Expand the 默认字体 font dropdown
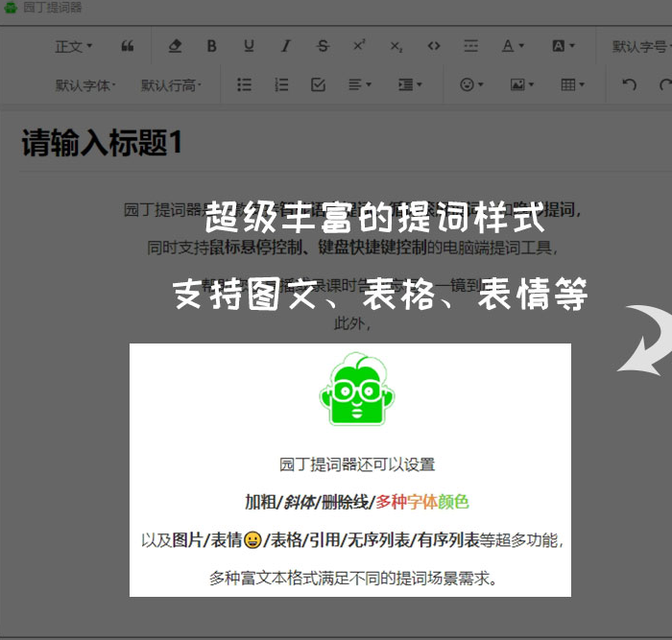Screen dimensions: 672x640 85,85
